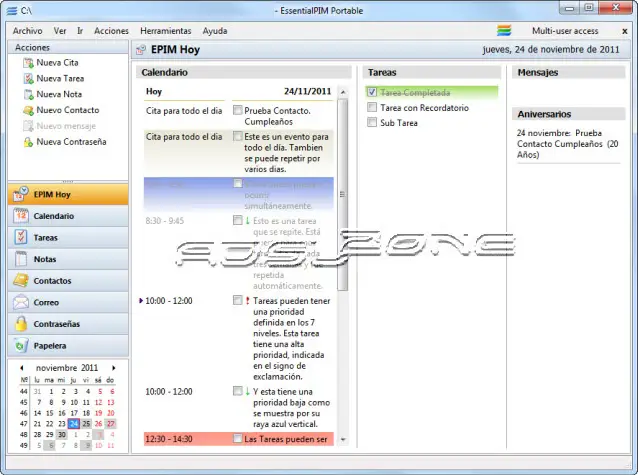The height and width of the screenshot is (475, 638).
Task: Open Tareas via its checklist icon
Action: click(21, 237)
